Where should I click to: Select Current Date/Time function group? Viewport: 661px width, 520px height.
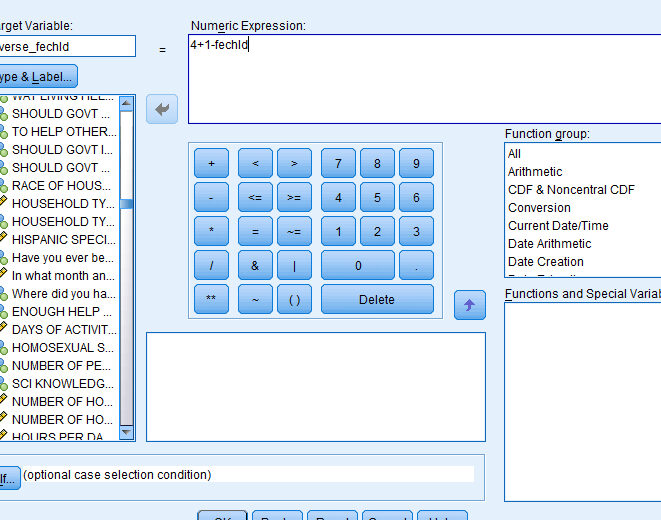(558, 225)
